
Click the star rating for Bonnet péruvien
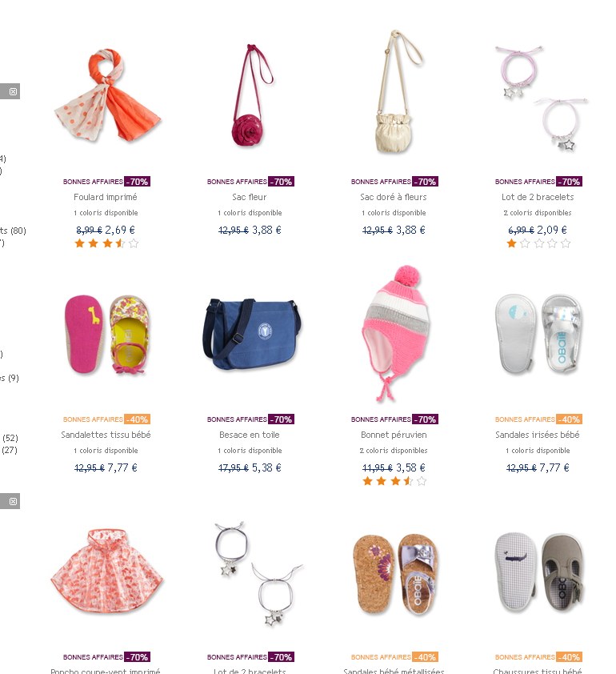click(394, 481)
